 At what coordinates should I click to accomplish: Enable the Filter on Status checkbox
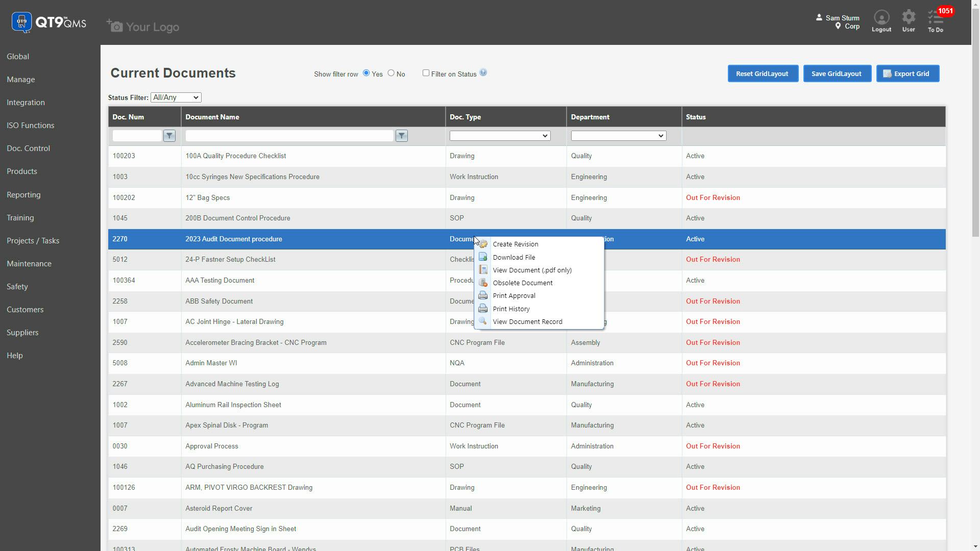pos(426,73)
